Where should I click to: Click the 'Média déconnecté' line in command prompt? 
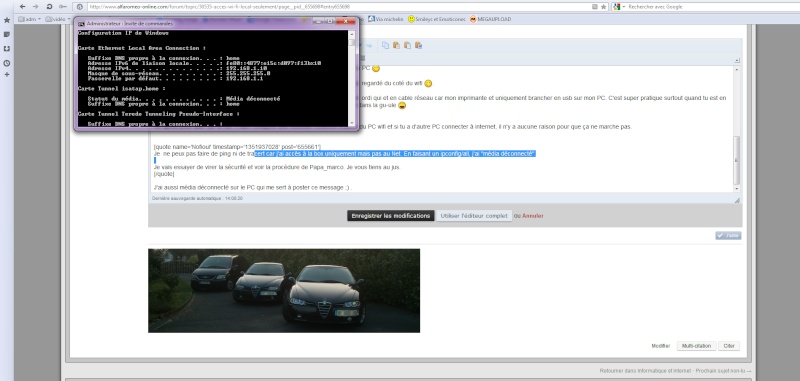[x=184, y=98]
